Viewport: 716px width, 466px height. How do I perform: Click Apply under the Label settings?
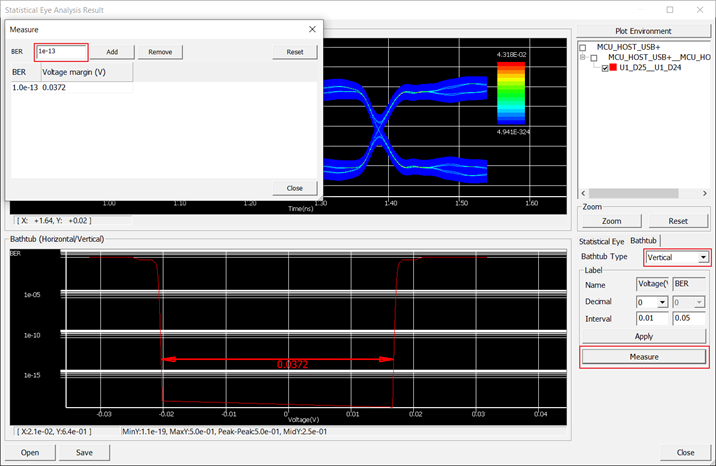(643, 336)
